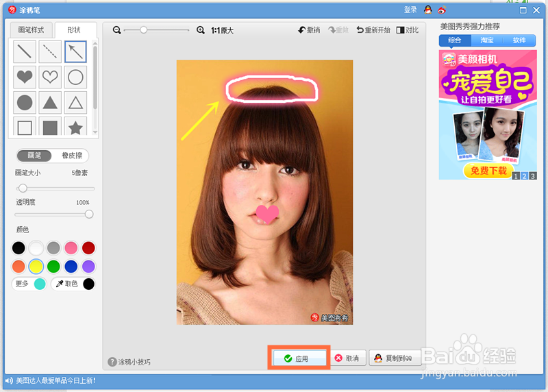Click the 透明度 opacity slider handle
Screen dimensions: 548x392
coord(89,214)
